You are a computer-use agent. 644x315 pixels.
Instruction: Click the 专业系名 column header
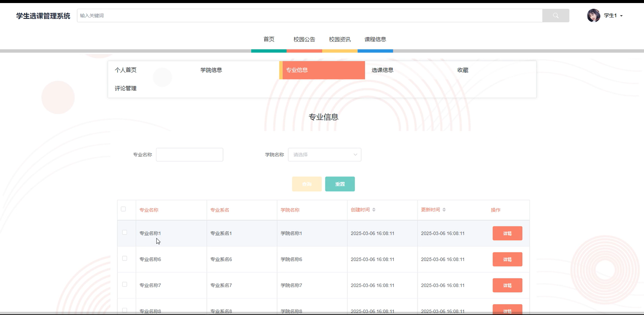pyautogui.click(x=220, y=210)
